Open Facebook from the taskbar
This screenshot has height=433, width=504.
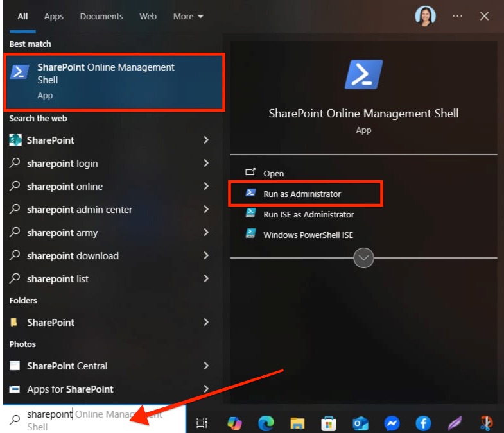pos(423,423)
